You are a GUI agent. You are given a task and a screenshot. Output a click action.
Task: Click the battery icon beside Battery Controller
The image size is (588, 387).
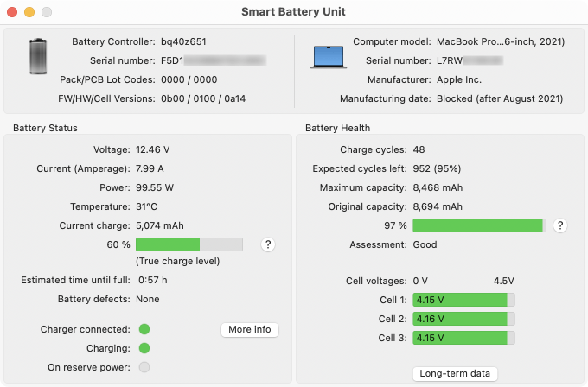(38, 56)
